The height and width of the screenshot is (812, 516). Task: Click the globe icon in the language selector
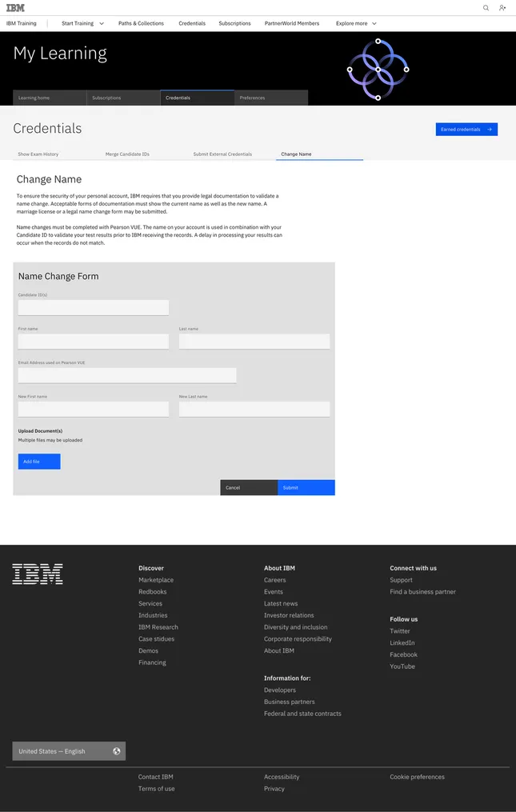point(117,751)
